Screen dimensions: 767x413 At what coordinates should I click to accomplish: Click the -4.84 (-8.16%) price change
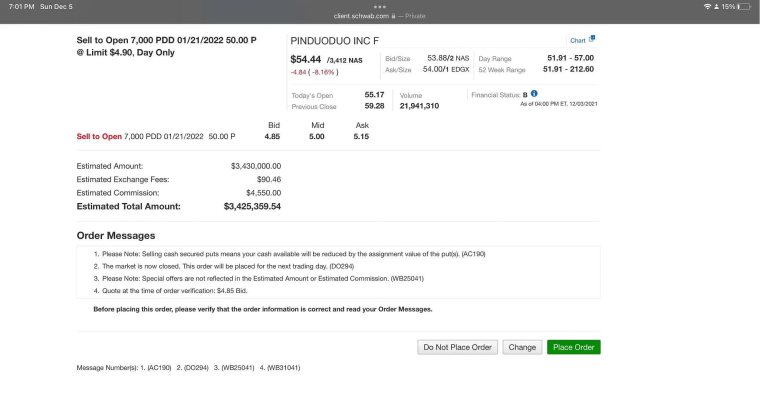(315, 72)
